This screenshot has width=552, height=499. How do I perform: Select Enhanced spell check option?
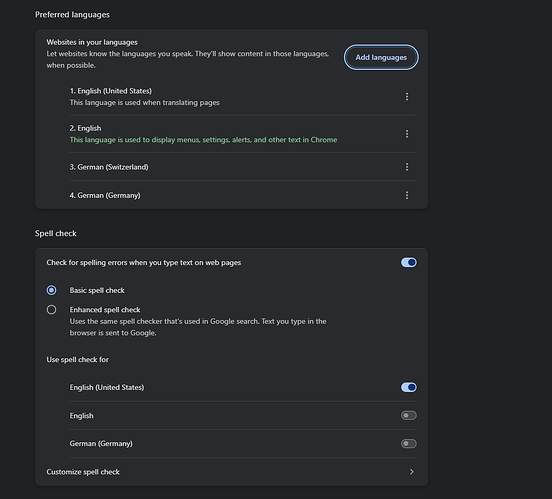pyautogui.click(x=51, y=310)
